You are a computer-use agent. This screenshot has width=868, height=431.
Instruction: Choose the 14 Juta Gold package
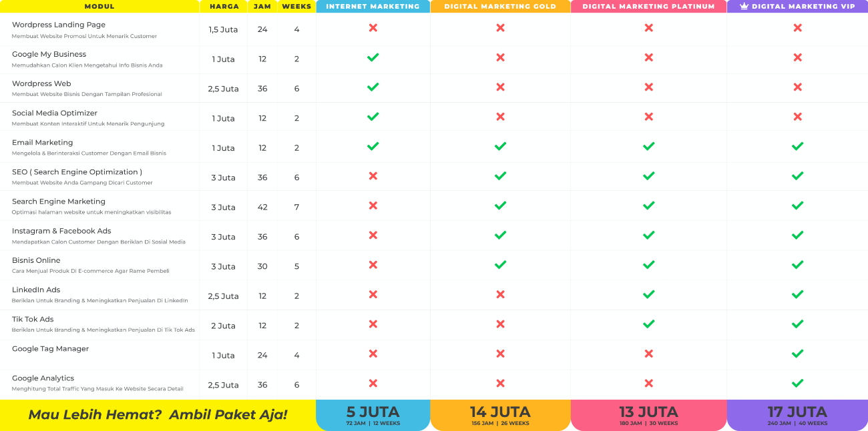500,415
